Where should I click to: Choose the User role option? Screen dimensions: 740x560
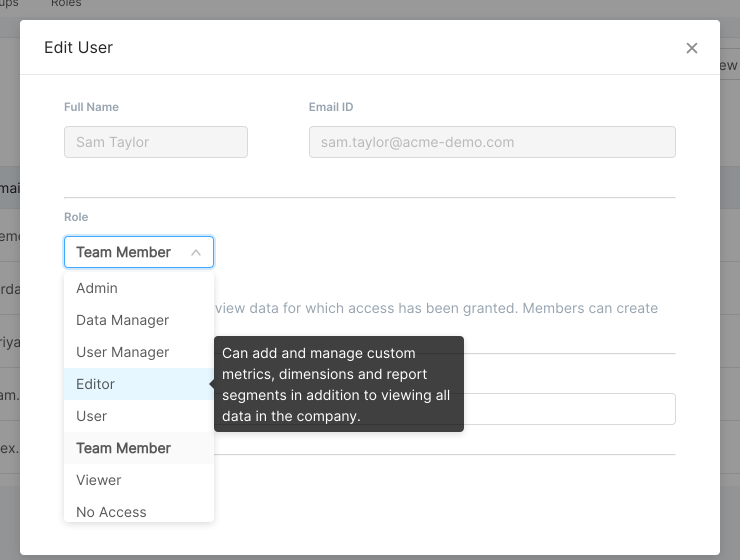click(139, 416)
